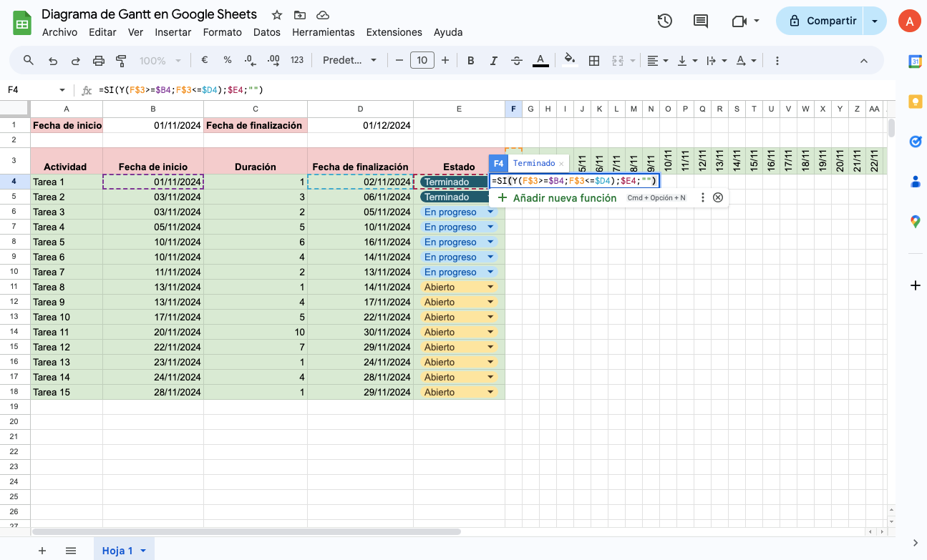The height and width of the screenshot is (560, 927).
Task: Click the add sheet plus button
Action: (42, 550)
